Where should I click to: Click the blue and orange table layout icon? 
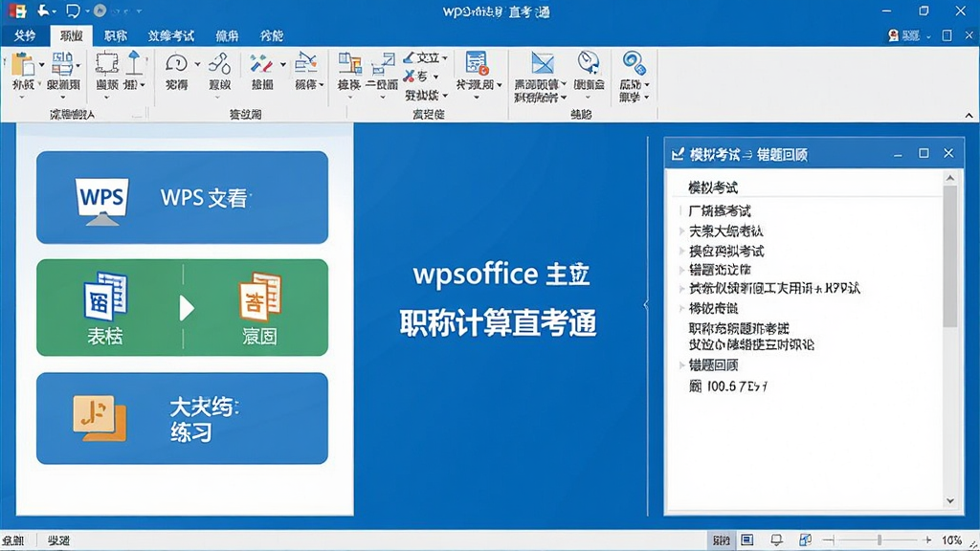coord(350,64)
